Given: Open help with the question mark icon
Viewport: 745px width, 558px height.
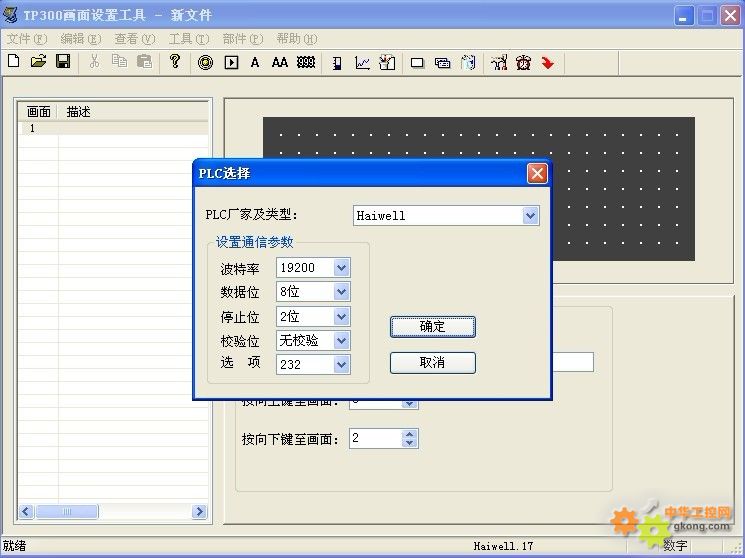Looking at the screenshot, I should 175,62.
